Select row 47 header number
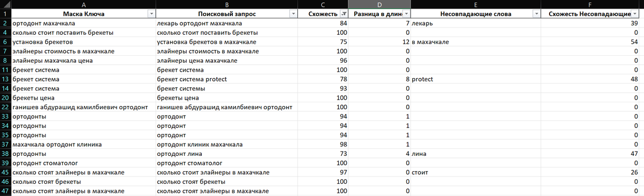Image resolution: width=644 pixels, height=196 pixels. (x=5, y=191)
